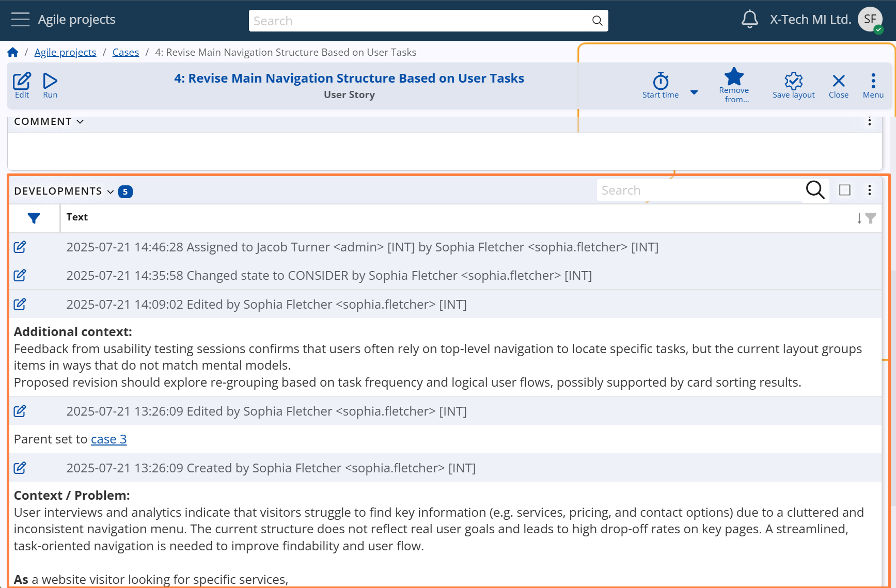
Task: Toggle the Developments panel maximize checkbox
Action: pos(845,190)
